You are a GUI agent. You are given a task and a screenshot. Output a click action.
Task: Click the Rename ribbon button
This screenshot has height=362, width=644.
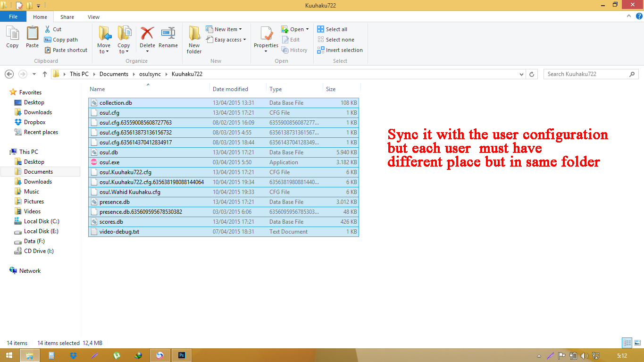pyautogui.click(x=168, y=37)
